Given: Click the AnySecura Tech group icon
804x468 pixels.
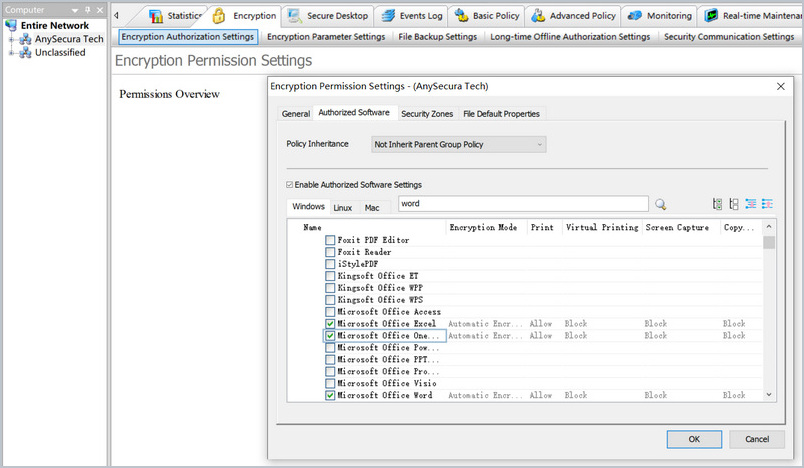Looking at the screenshot, I should click(x=25, y=39).
